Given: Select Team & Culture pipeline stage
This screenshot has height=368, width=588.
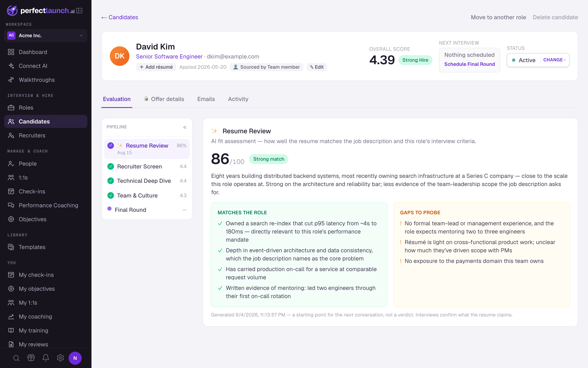Looking at the screenshot, I should tap(147, 195).
